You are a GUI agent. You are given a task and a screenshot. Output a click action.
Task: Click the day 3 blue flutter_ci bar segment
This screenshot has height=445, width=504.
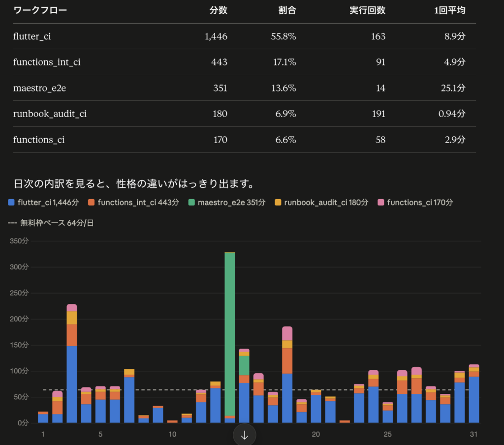72,385
